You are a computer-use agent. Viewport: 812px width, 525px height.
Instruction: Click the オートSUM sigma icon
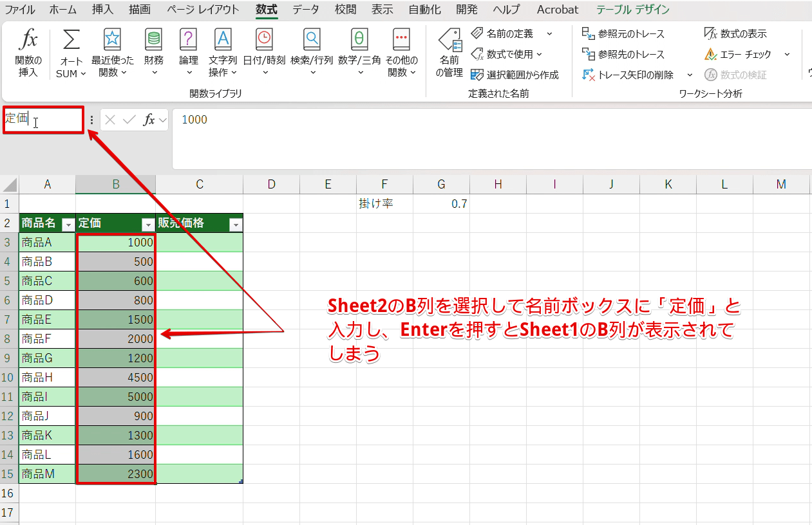click(x=71, y=40)
